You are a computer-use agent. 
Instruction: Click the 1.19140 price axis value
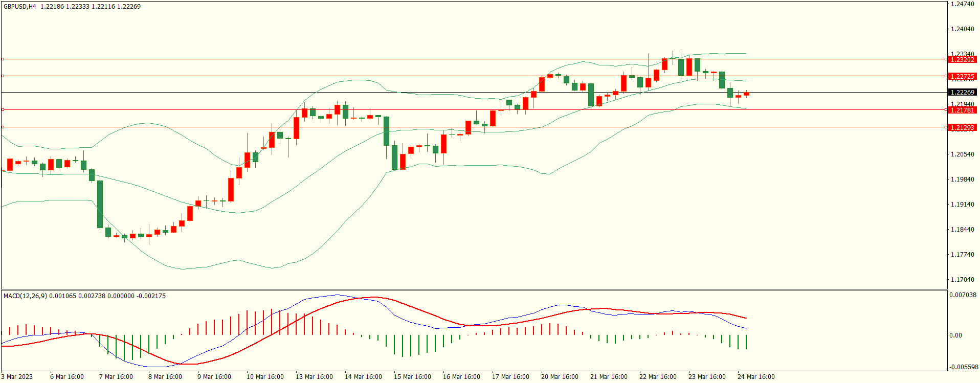point(962,205)
